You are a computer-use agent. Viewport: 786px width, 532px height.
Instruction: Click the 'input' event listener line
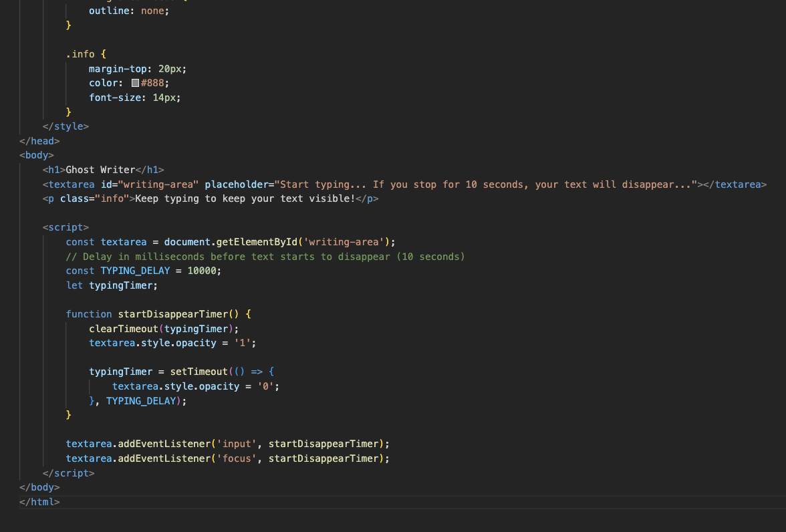227,444
